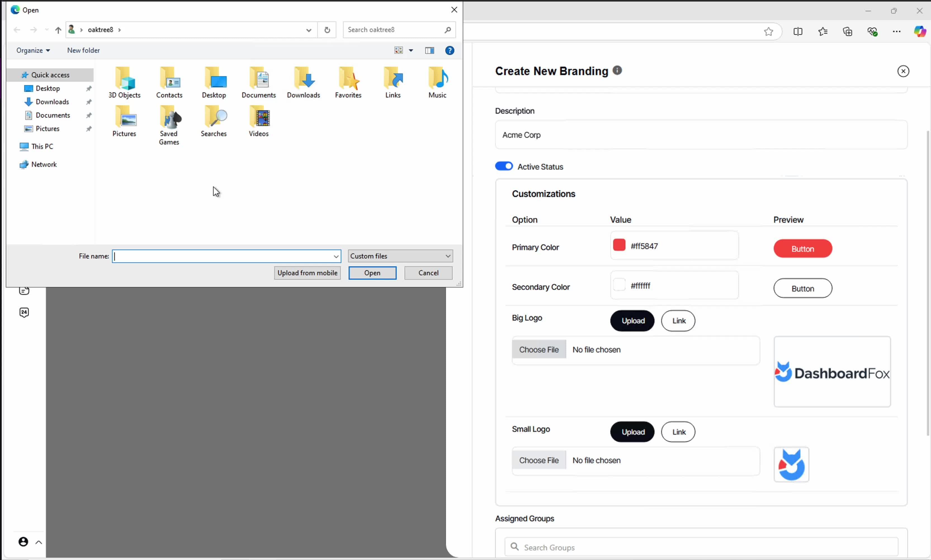931x560 pixels.
Task: Go up one folder level
Action: click(58, 30)
